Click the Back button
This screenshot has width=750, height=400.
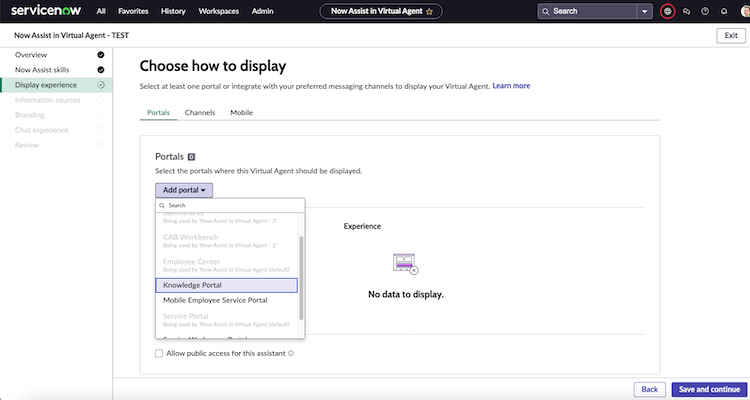pyautogui.click(x=650, y=389)
